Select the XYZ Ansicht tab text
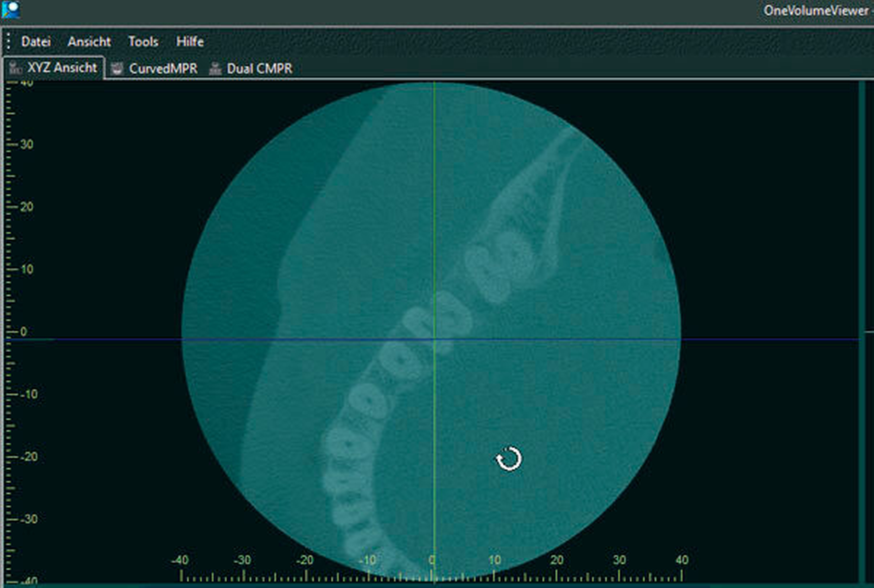 62,68
